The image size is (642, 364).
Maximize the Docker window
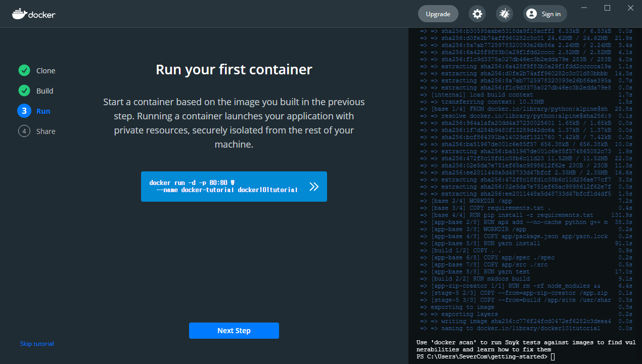click(607, 8)
